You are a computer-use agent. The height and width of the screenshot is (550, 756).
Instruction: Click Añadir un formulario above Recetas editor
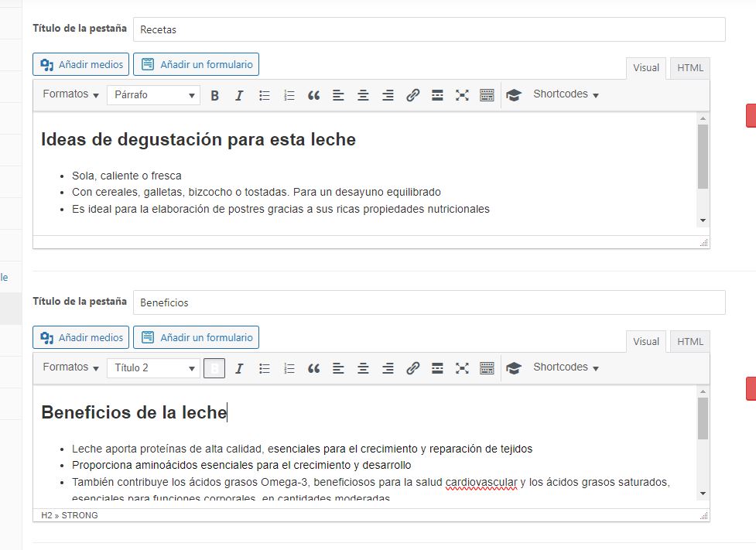(197, 64)
